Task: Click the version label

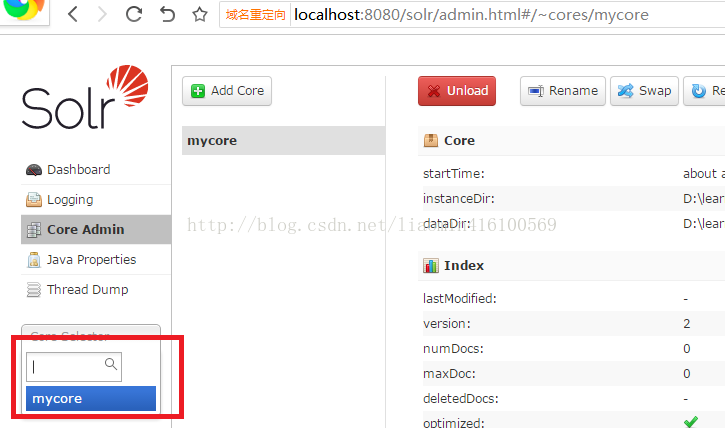Action: point(447,324)
